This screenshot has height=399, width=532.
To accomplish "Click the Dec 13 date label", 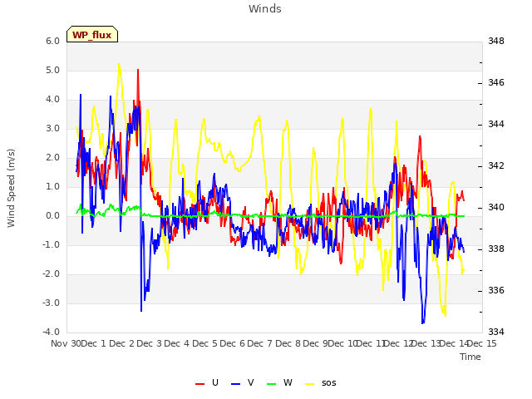I will coord(426,343).
